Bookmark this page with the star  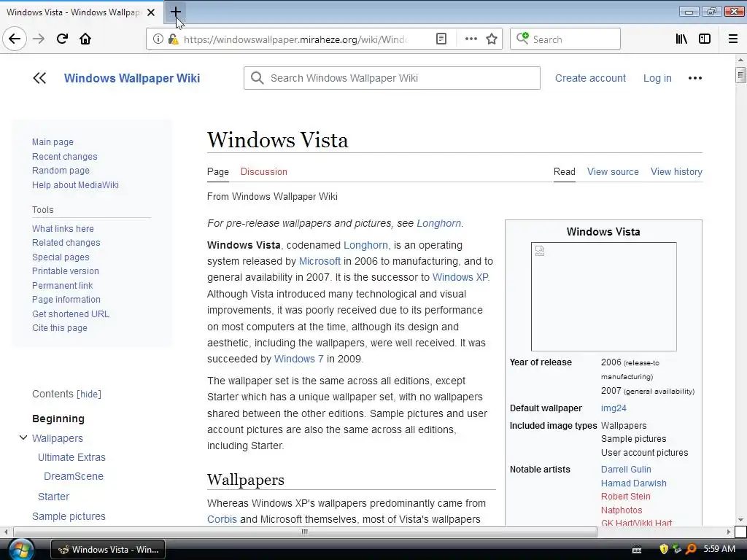pos(492,39)
